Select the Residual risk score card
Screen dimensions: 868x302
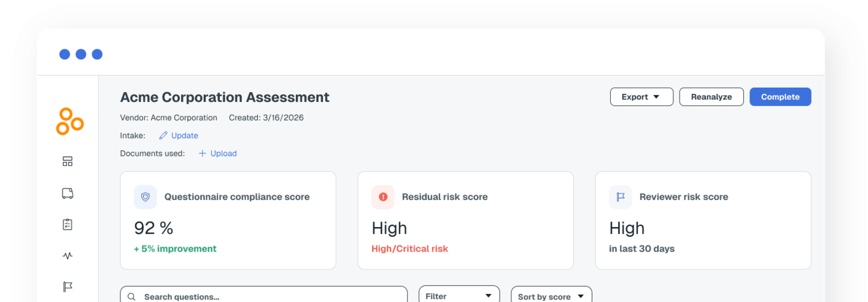[x=465, y=220]
